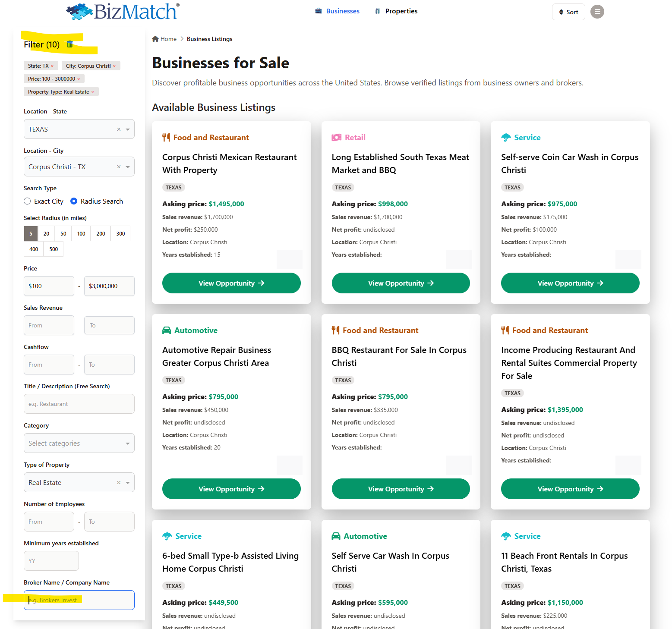Clear the TEXAS state selection
The height and width of the screenshot is (629, 672).
coord(119,129)
